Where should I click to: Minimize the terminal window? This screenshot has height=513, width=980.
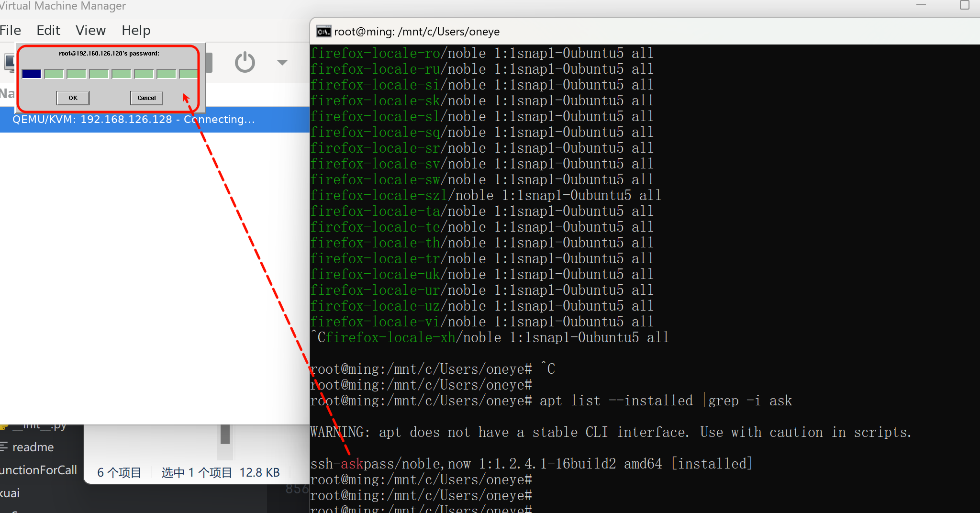(921, 5)
